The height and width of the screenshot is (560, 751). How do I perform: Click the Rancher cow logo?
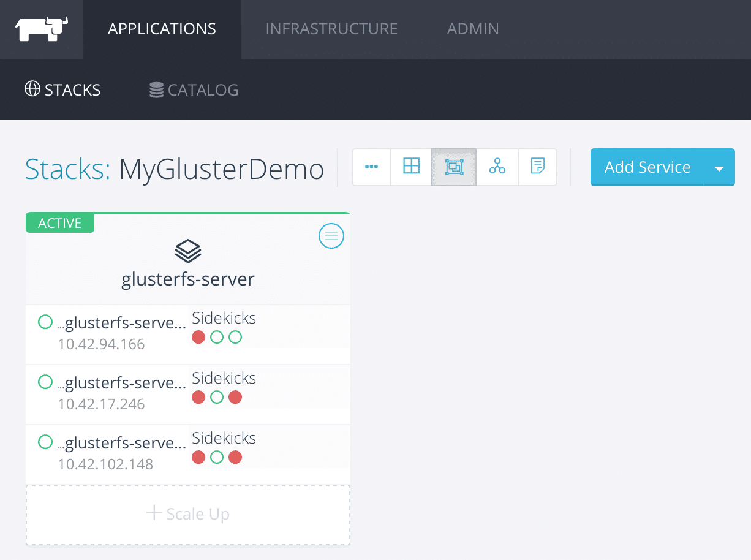tap(42, 29)
